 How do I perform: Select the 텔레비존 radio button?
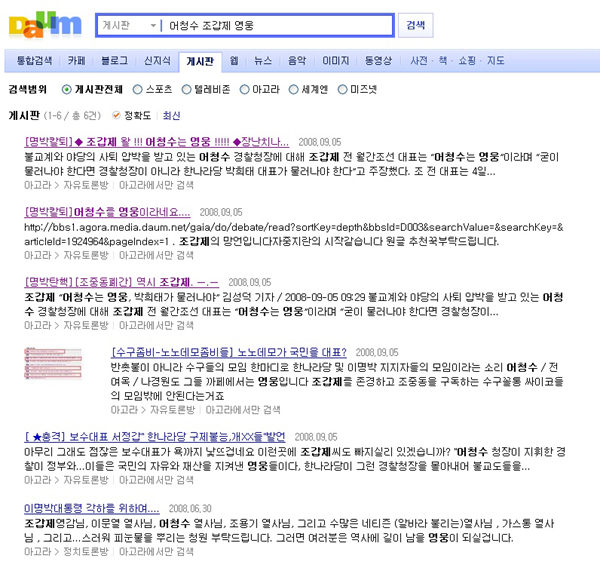tap(186, 90)
